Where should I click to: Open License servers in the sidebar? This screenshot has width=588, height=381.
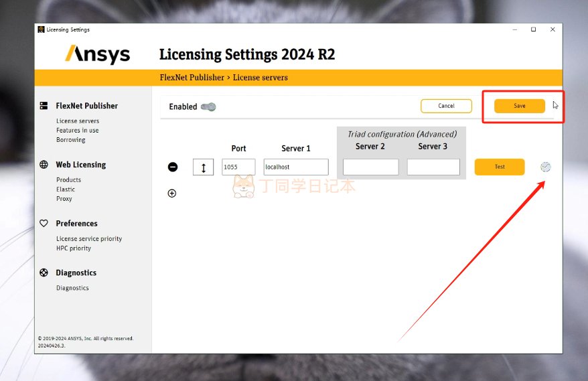pyautogui.click(x=78, y=121)
